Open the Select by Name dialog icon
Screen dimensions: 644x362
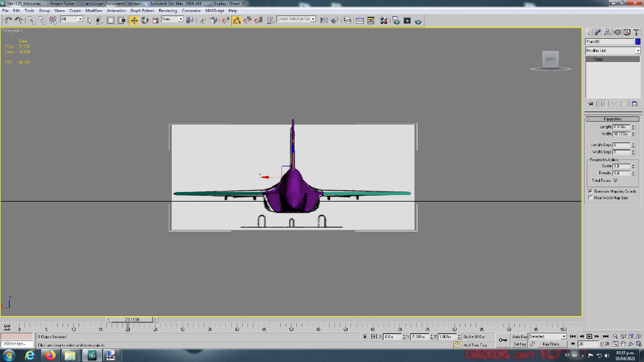pos(100,20)
